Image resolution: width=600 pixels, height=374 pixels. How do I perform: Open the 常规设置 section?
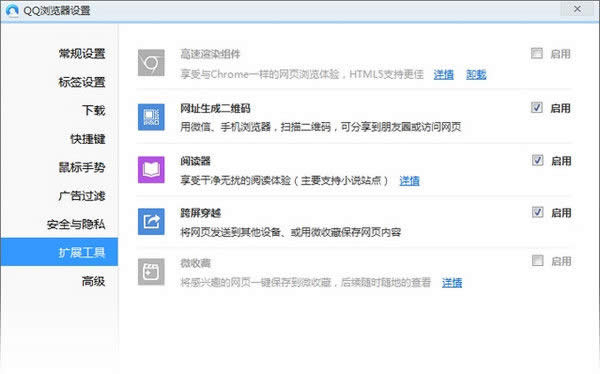[82, 54]
